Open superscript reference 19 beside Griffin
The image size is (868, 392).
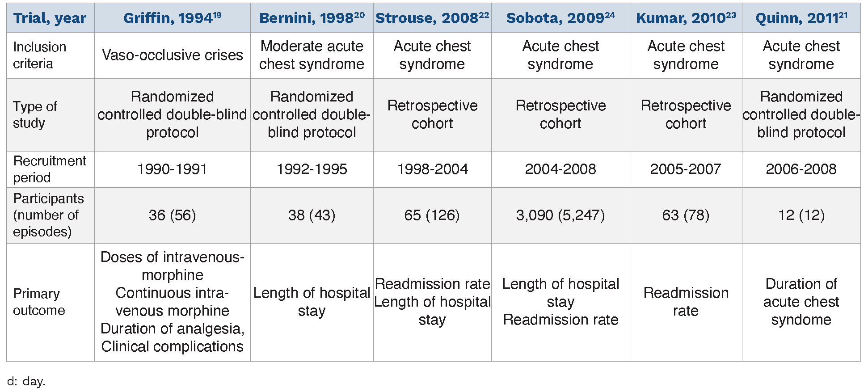tap(217, 15)
